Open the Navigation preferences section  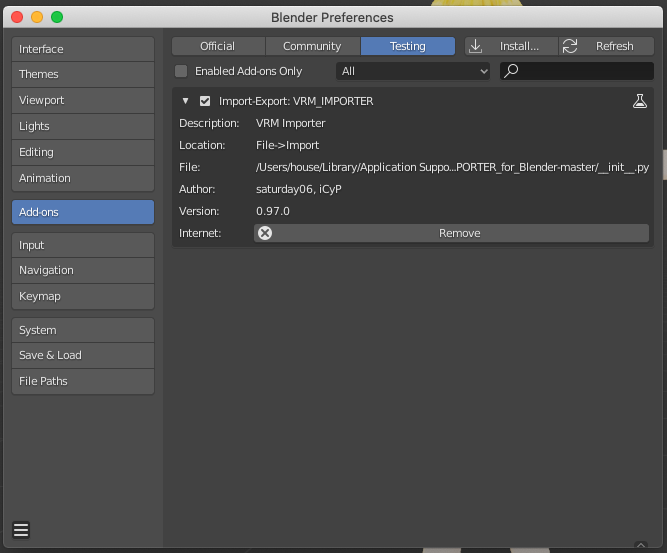tap(83, 271)
